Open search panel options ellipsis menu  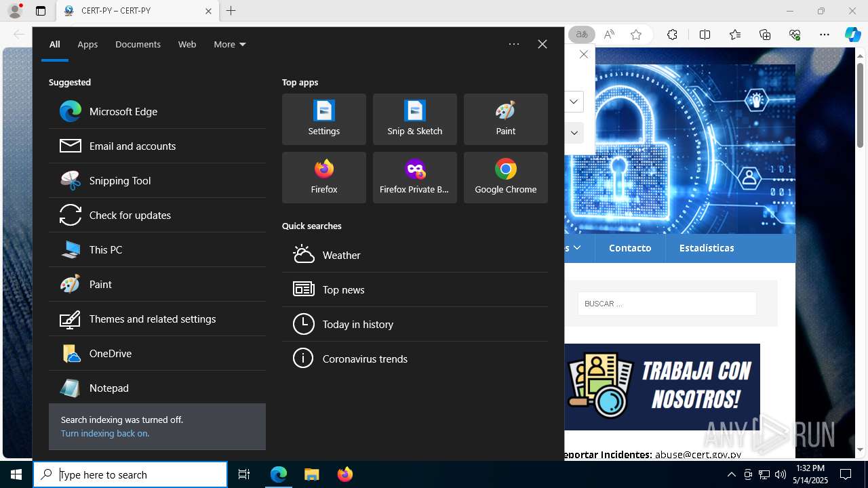pyautogui.click(x=514, y=44)
